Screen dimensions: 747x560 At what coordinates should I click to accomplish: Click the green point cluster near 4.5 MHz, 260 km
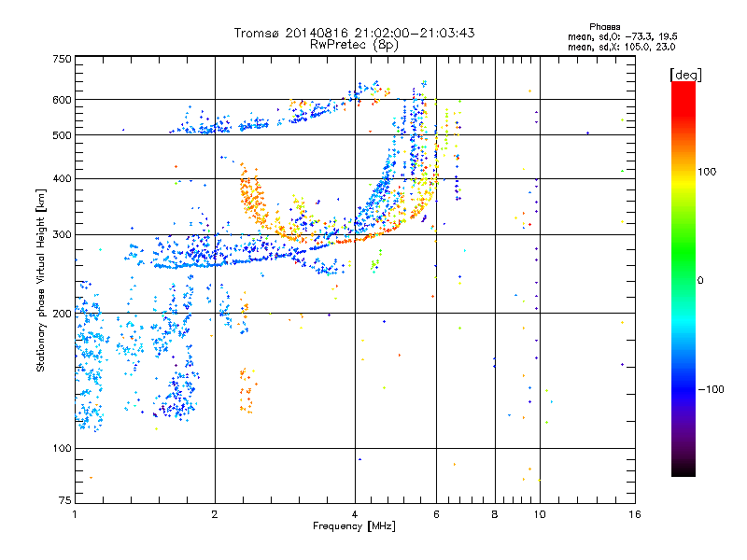[x=376, y=262]
